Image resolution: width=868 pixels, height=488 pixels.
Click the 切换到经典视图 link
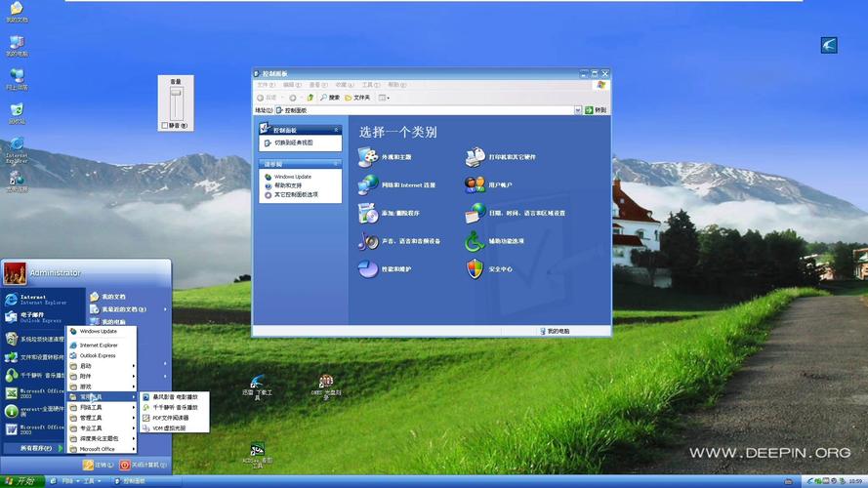(293, 142)
